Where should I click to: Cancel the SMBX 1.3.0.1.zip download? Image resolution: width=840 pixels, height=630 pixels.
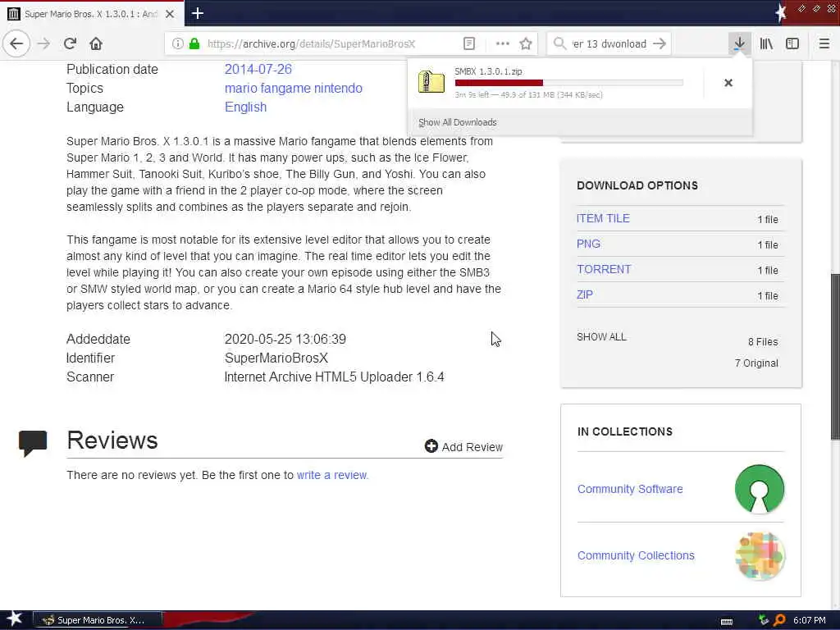(x=728, y=83)
